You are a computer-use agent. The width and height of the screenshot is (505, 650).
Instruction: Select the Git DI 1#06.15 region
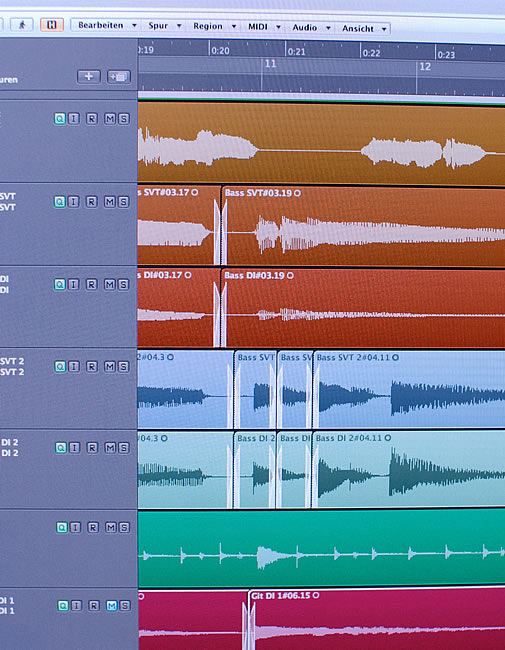[377, 621]
